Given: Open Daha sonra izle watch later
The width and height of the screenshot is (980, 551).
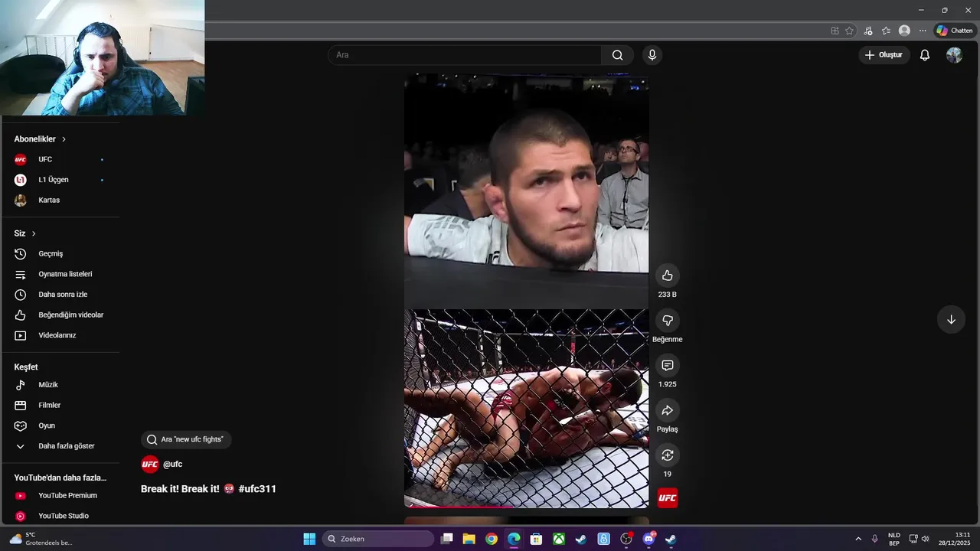Looking at the screenshot, I should click(61, 295).
